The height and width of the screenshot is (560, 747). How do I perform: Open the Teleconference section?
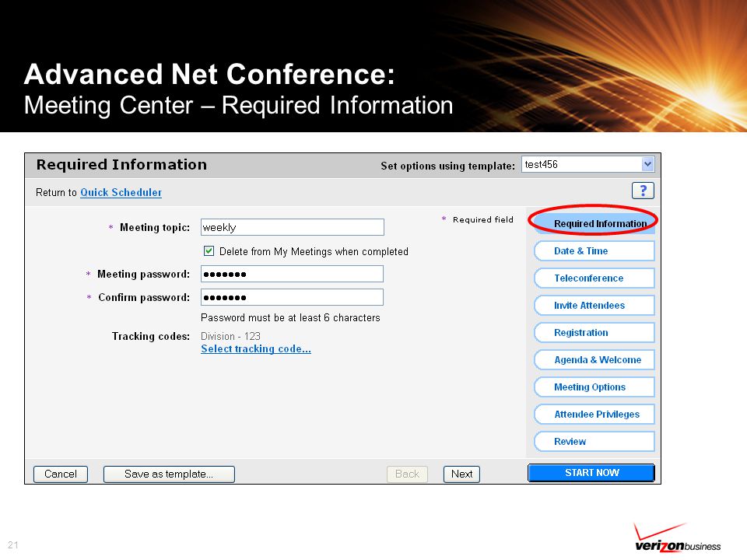tap(594, 278)
